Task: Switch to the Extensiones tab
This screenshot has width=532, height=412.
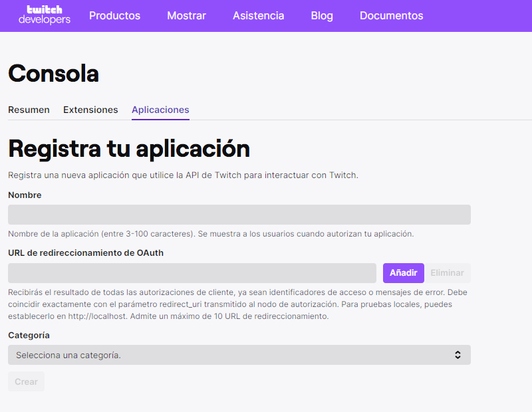Action: pos(90,110)
